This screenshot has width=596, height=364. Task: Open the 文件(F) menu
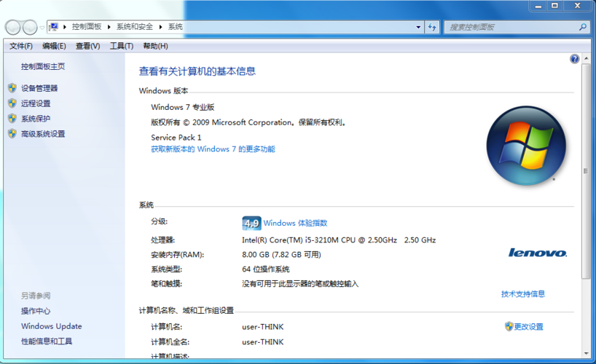coord(21,46)
